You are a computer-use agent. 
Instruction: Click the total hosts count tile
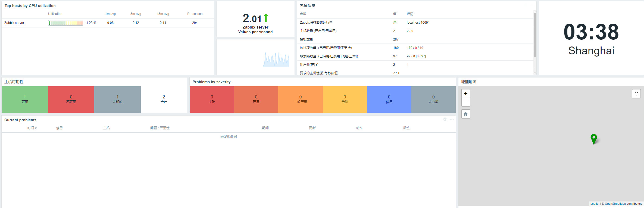pos(164,99)
